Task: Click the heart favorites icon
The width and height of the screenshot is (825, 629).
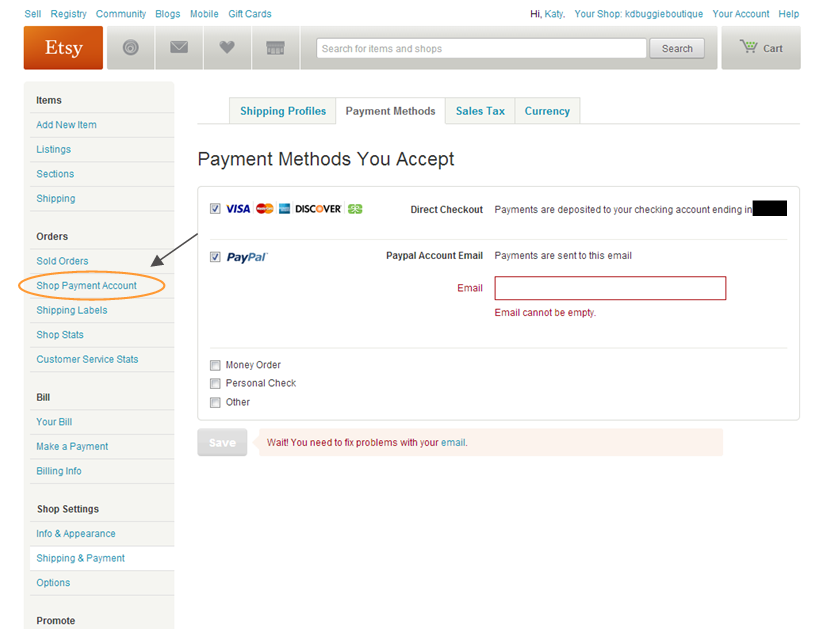Action: point(227,48)
